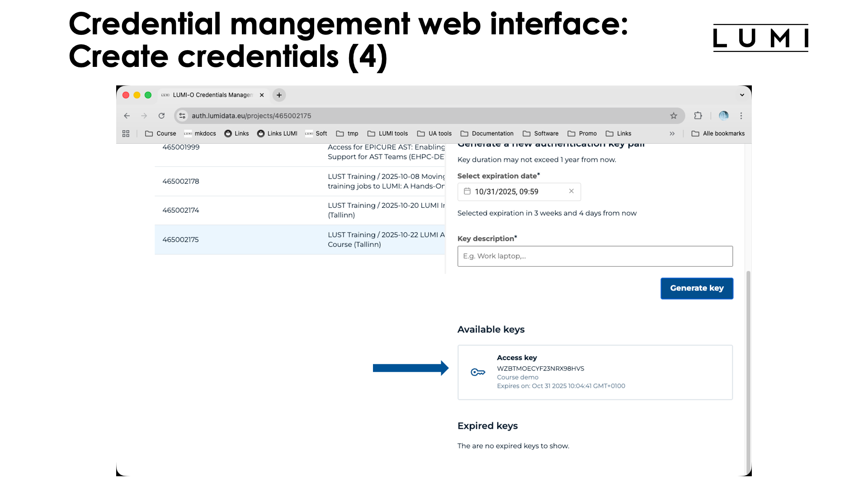Open Chrome's three-dot menu
Viewport: 868px width, 488px height.
[x=741, y=116]
